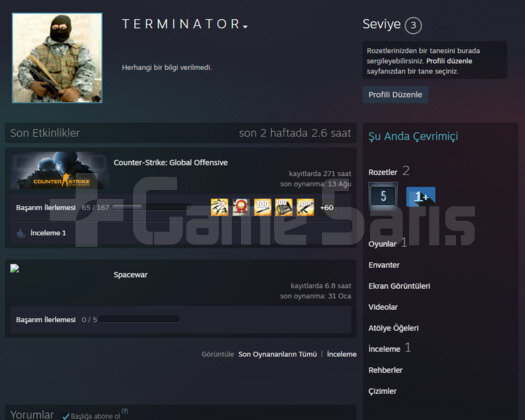Click the broken Spacewar game image icon
Viewport: 525px width, 420px height.
pyautogui.click(x=14, y=268)
